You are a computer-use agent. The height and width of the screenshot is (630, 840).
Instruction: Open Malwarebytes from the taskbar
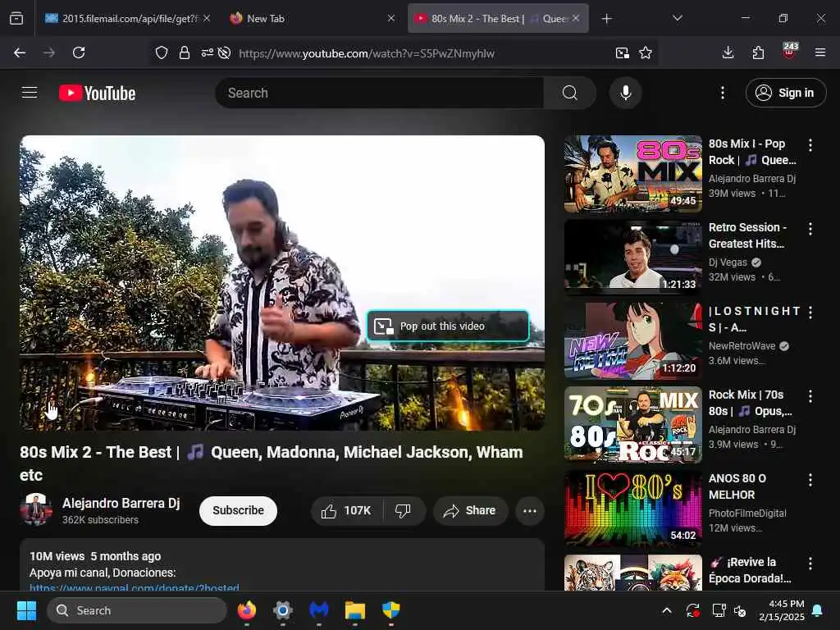319,610
